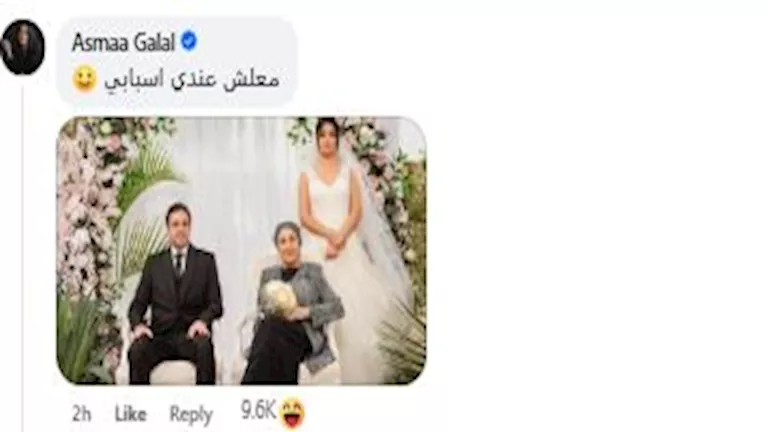Viewport: 768px width, 432px height.
Task: Click the vertical comment thread line
Action: point(23,254)
